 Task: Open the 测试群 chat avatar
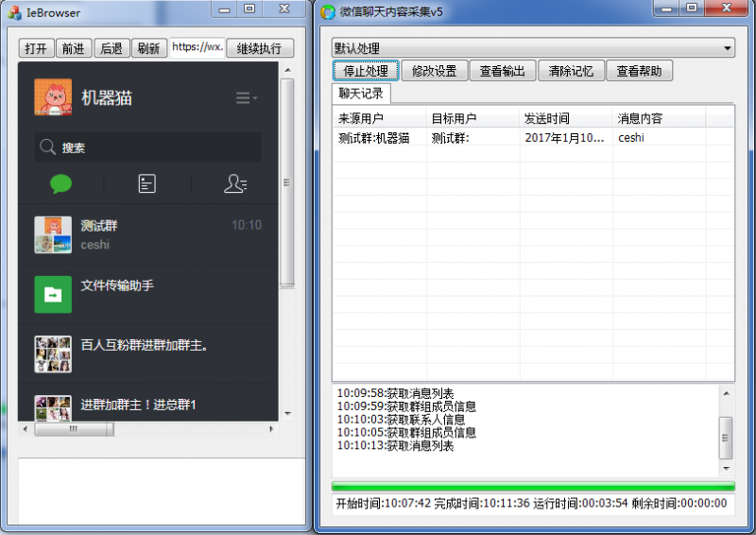pos(53,234)
